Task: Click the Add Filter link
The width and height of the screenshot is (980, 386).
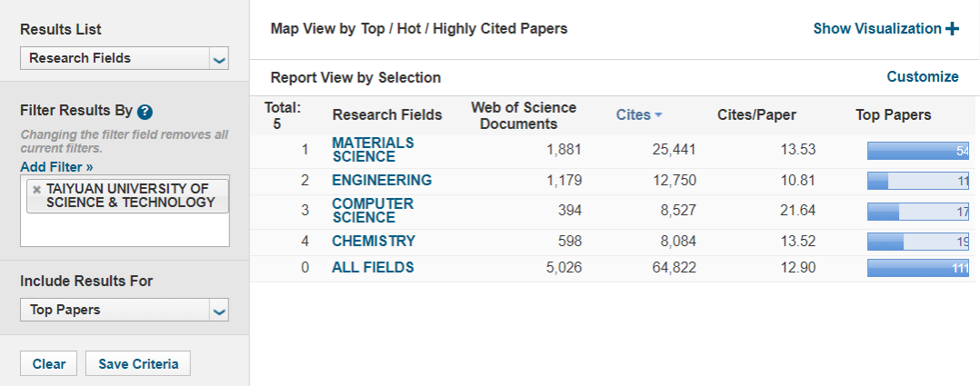Action: coord(56,166)
